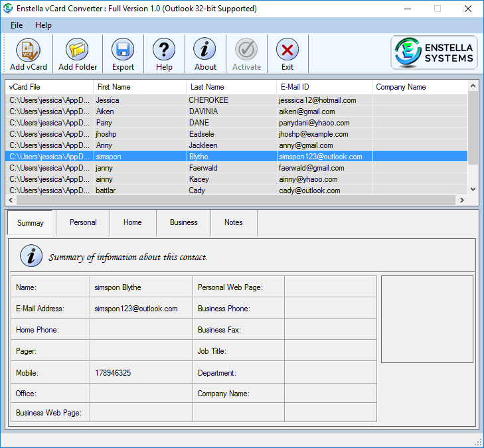Image resolution: width=484 pixels, height=448 pixels.
Task: Click the aiken@gmail.com email cell
Action: click(x=325, y=112)
